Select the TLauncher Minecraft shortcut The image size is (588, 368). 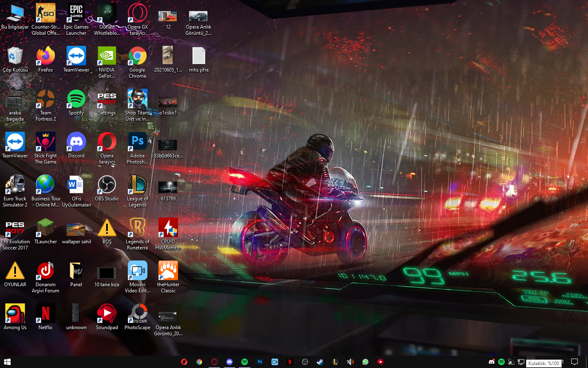coord(46,232)
